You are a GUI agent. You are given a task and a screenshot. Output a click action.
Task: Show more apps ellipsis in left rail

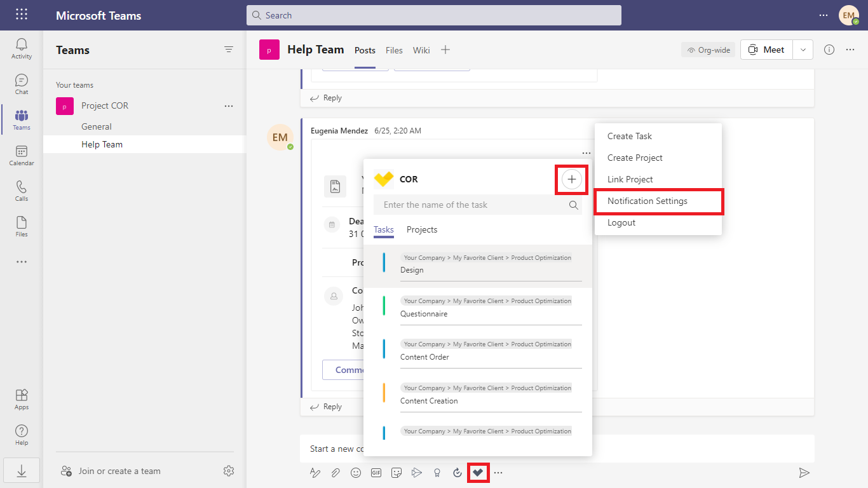(x=22, y=262)
